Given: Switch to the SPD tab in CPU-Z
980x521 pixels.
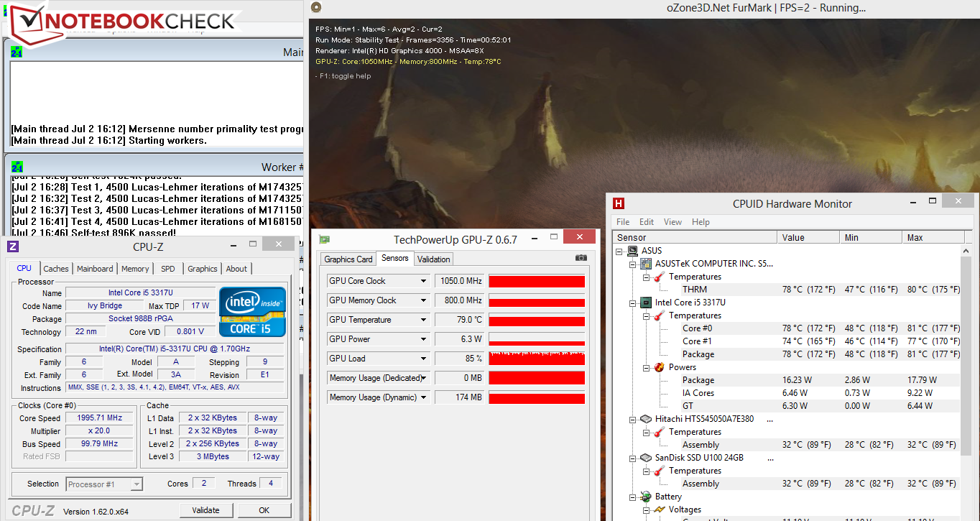Looking at the screenshot, I should (167, 269).
